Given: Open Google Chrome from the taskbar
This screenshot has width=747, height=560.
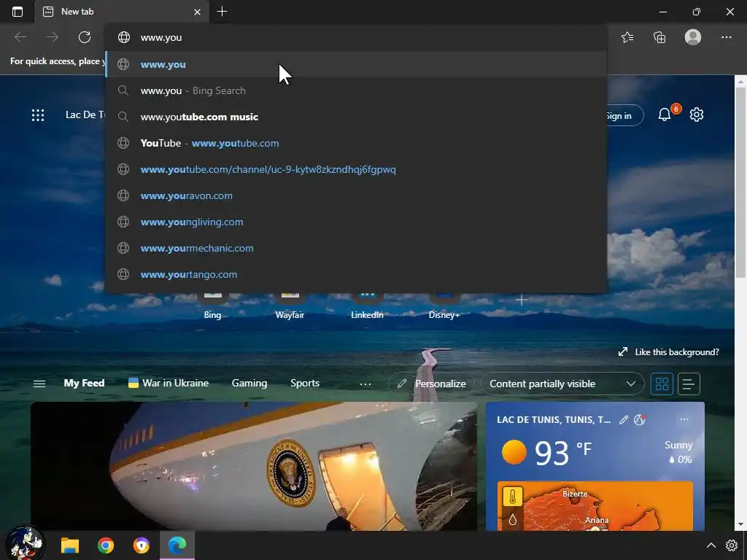Looking at the screenshot, I should [x=106, y=545].
